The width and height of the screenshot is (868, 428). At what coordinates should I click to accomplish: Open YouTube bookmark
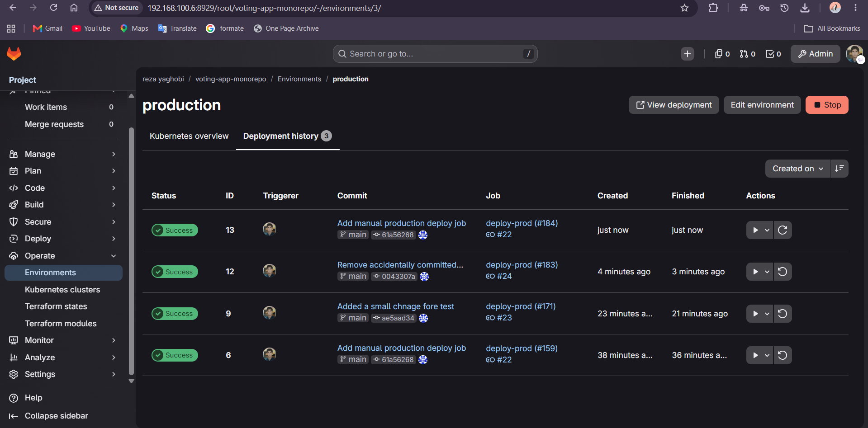91,28
